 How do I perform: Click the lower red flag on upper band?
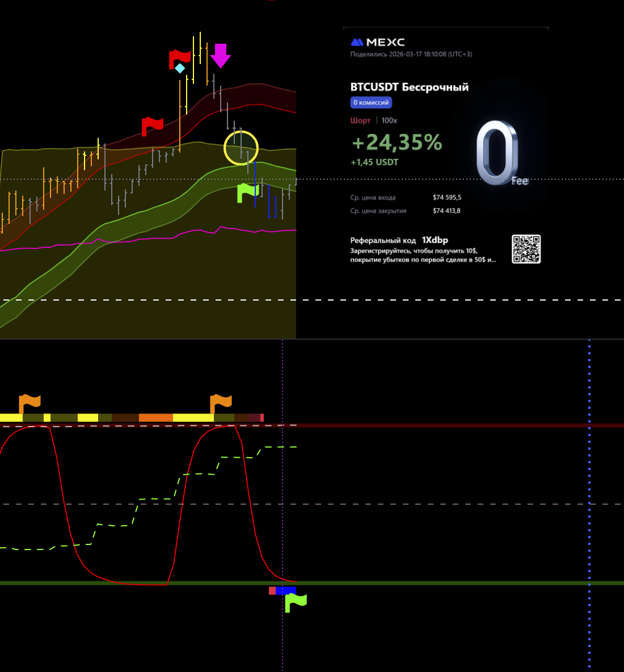(x=151, y=125)
